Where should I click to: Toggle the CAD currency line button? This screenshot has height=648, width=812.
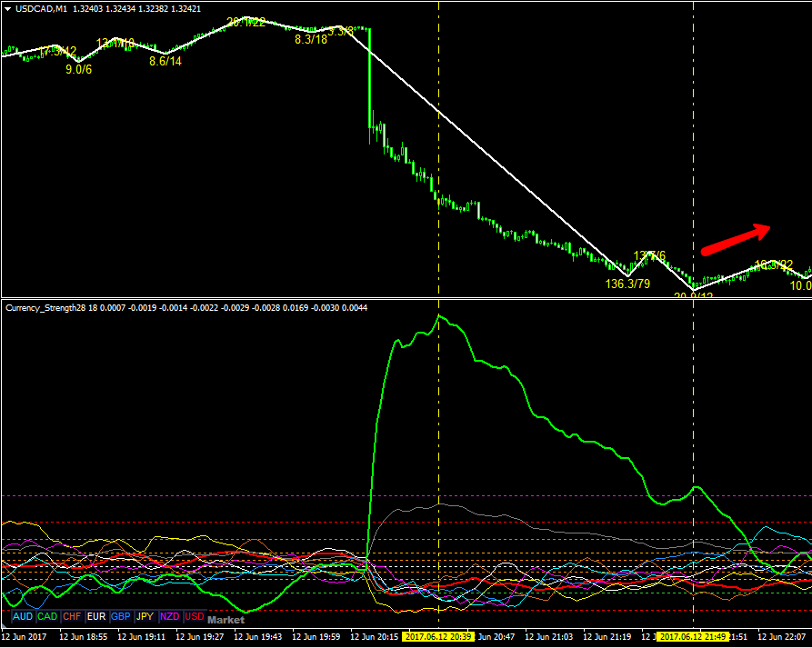pos(47,617)
